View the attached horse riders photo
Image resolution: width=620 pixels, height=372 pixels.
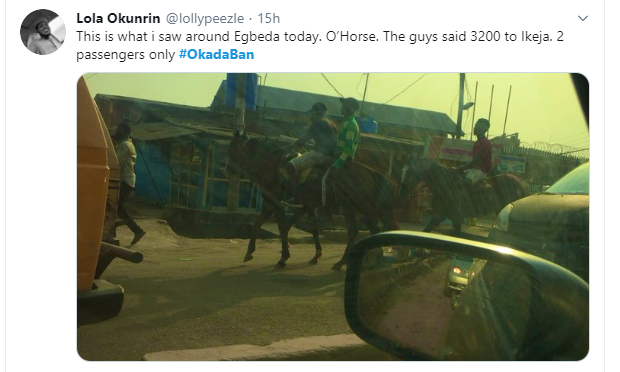tap(333, 217)
